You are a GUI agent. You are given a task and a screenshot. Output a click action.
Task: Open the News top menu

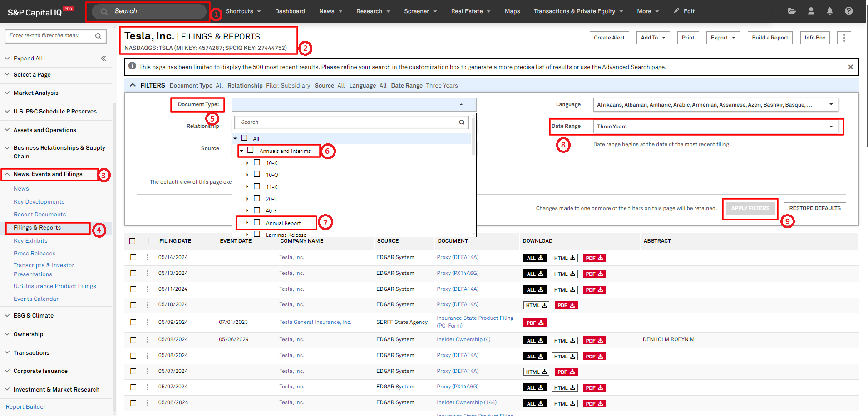330,11
